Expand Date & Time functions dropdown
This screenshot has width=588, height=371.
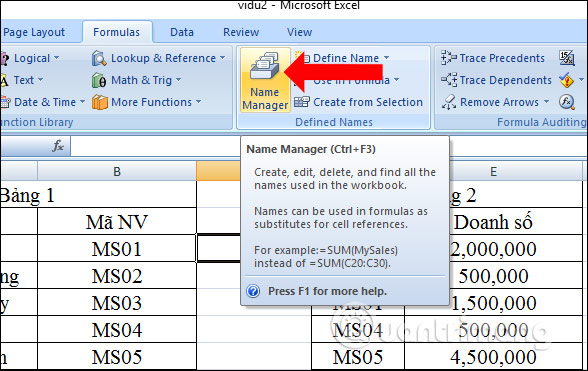[x=82, y=102]
